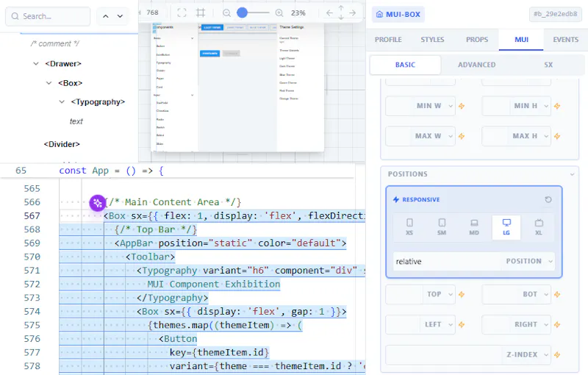The image size is (588, 375).
Task: Select the SM breakpoint
Action: 442,227
